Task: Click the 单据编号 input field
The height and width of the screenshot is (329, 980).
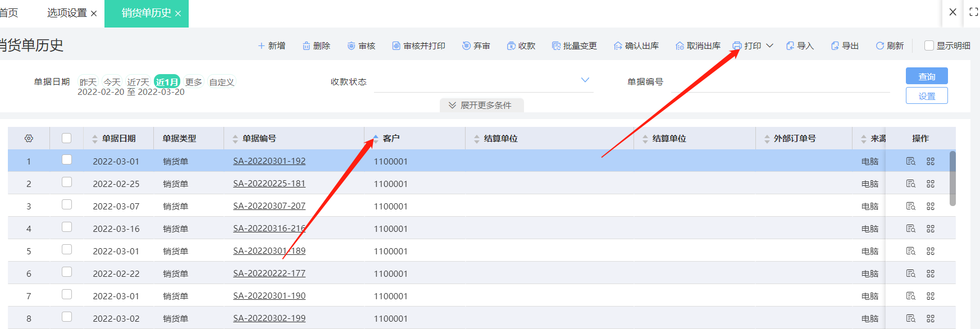Action: click(x=780, y=82)
